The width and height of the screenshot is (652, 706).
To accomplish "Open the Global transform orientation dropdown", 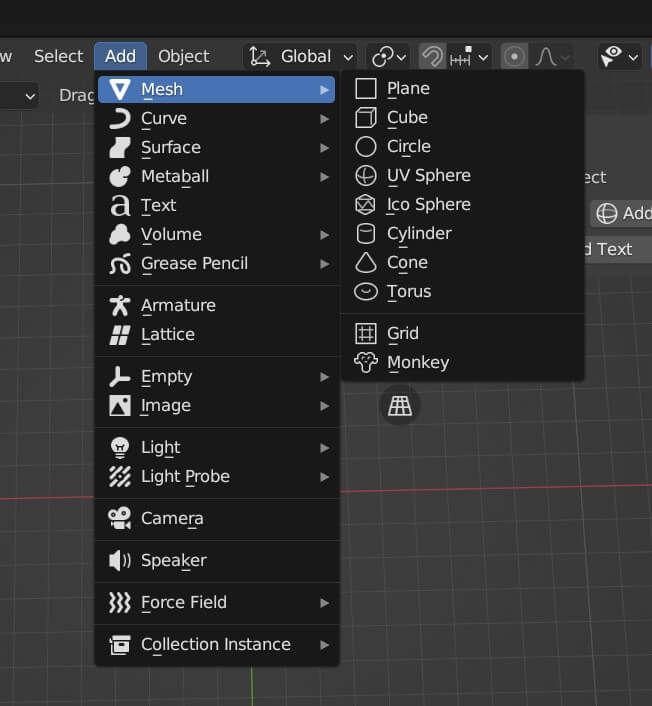I will click(300, 57).
